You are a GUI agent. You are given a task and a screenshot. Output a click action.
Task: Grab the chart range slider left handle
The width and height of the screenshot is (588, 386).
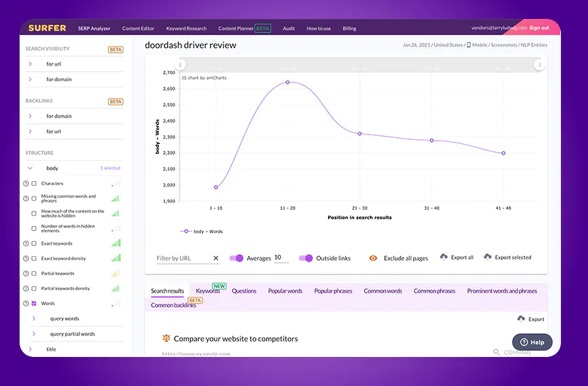(x=181, y=65)
